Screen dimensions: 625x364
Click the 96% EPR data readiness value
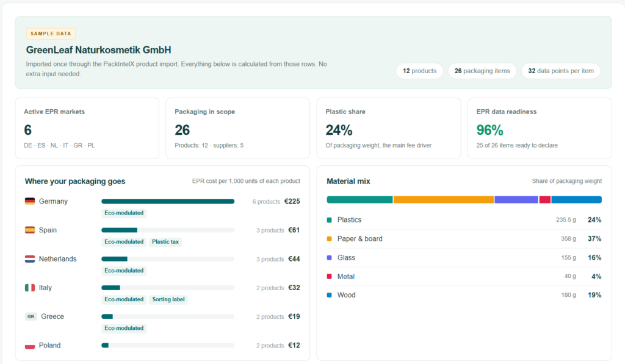click(x=490, y=130)
